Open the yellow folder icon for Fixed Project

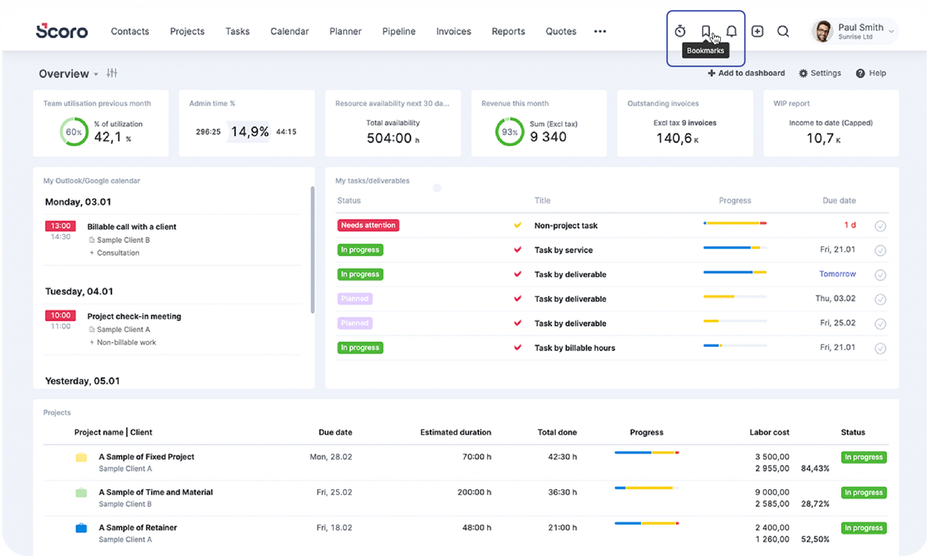coord(81,457)
